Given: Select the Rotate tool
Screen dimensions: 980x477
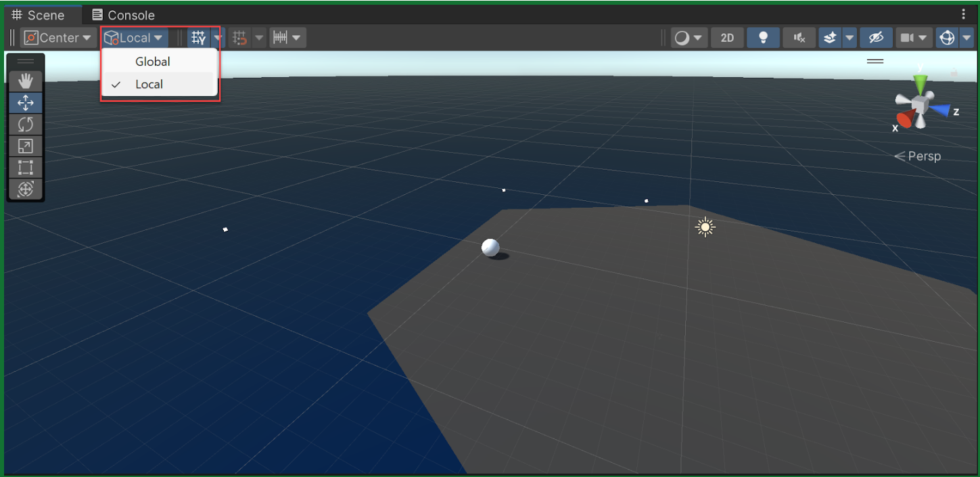Looking at the screenshot, I should pos(26,124).
